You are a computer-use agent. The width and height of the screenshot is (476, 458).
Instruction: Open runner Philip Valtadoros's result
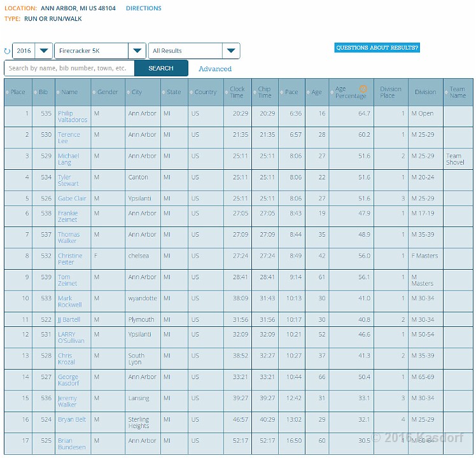click(x=73, y=116)
